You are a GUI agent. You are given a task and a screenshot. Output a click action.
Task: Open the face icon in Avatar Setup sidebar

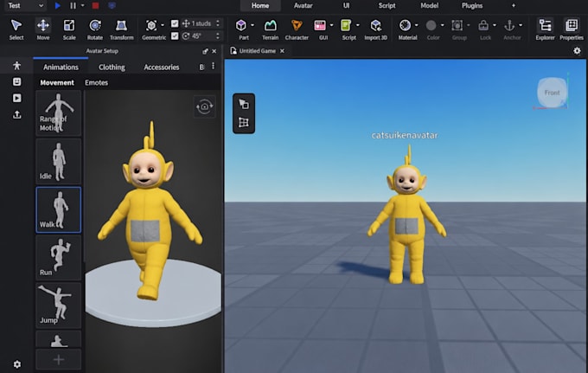(17, 82)
